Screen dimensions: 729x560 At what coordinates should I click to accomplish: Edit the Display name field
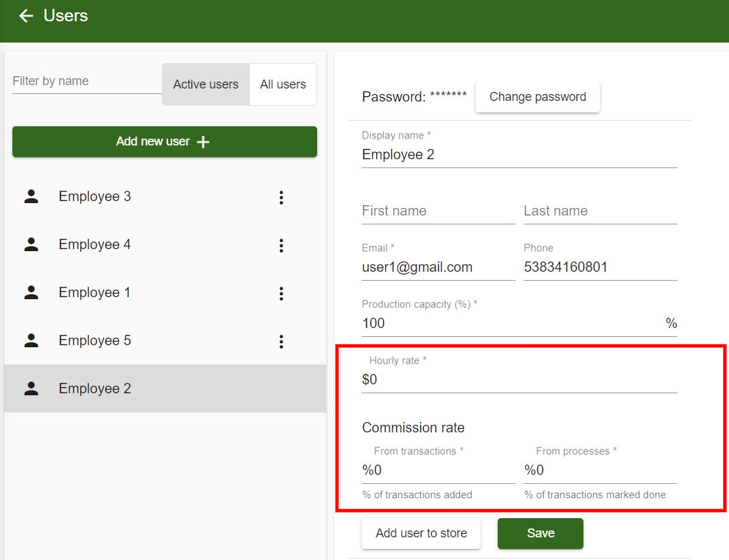[x=520, y=154]
